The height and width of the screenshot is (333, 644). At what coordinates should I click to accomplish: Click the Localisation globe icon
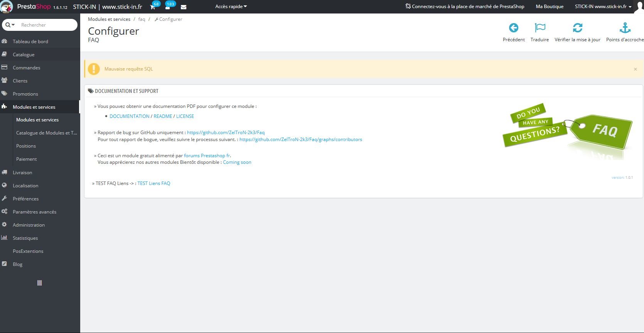(5, 185)
